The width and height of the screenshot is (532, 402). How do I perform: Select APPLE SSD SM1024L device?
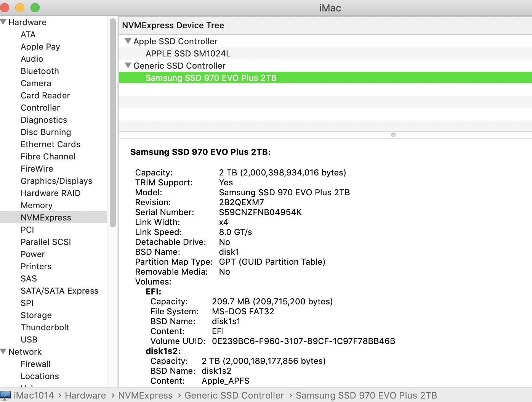(x=325, y=53)
